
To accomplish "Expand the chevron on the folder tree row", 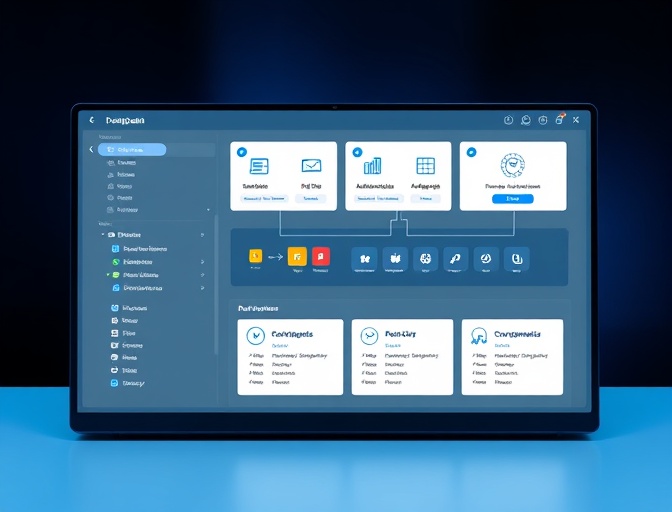I will [x=202, y=235].
